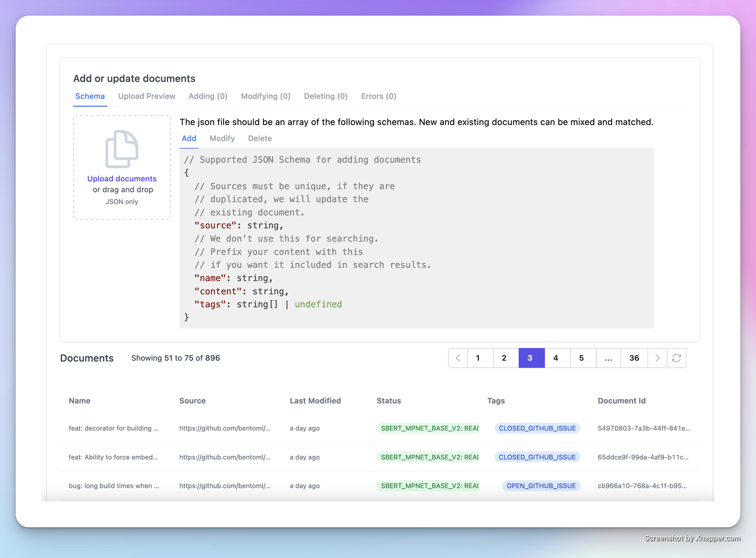Show the Modify schema sub-tab
Image resolution: width=756 pixels, height=558 pixels.
click(222, 139)
